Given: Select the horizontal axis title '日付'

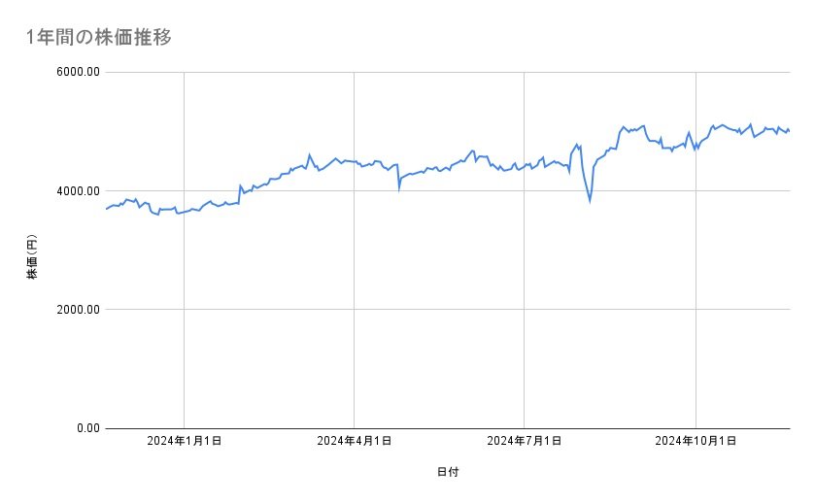Looking at the screenshot, I should [x=448, y=473].
